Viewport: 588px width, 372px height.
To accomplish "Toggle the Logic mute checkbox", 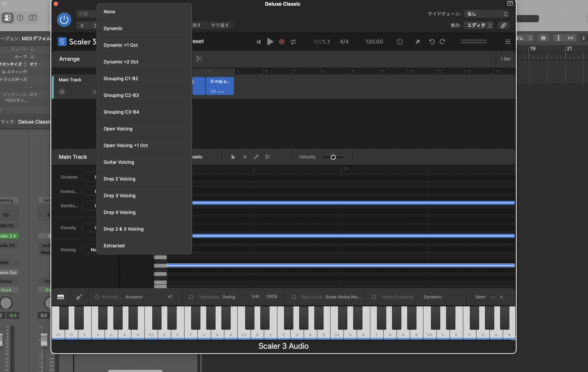I will pyautogui.click(x=32, y=49).
